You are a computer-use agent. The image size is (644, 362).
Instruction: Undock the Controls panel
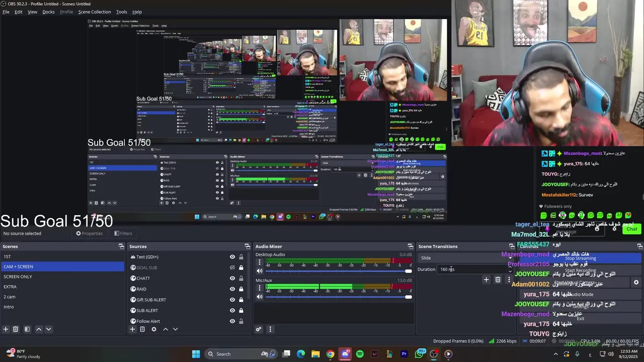click(x=640, y=246)
